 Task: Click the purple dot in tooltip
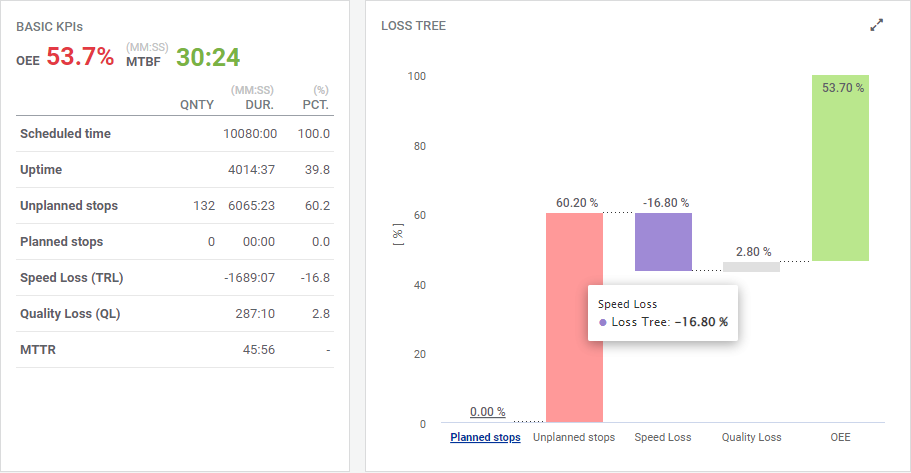click(602, 322)
